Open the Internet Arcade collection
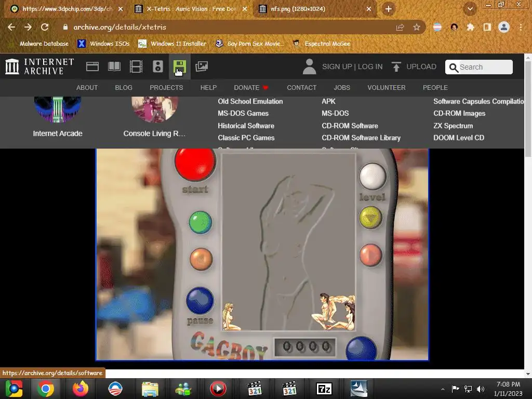Screen dimensions: 532x399 [x=58, y=117]
